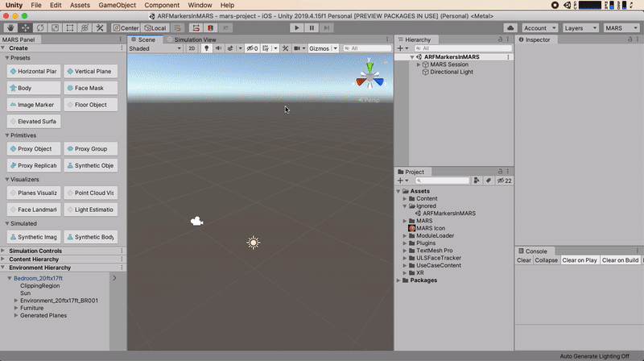The image size is (644, 361).
Task: Click the scene orientation gizmo
Action: [369, 78]
